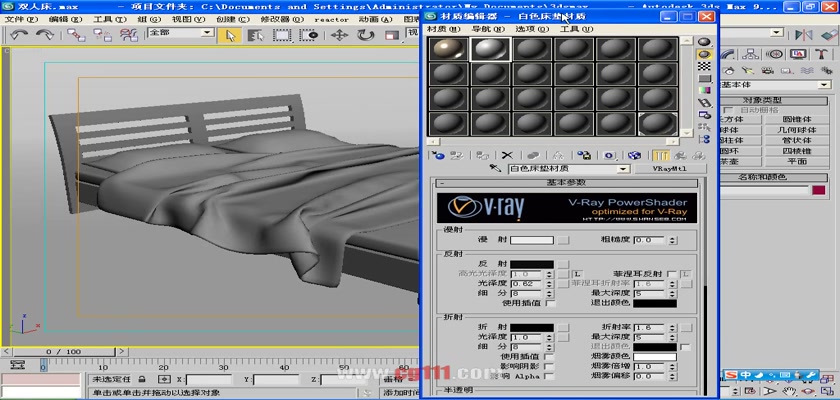Click the 平面 object button
The image size is (840, 400).
coord(797,161)
